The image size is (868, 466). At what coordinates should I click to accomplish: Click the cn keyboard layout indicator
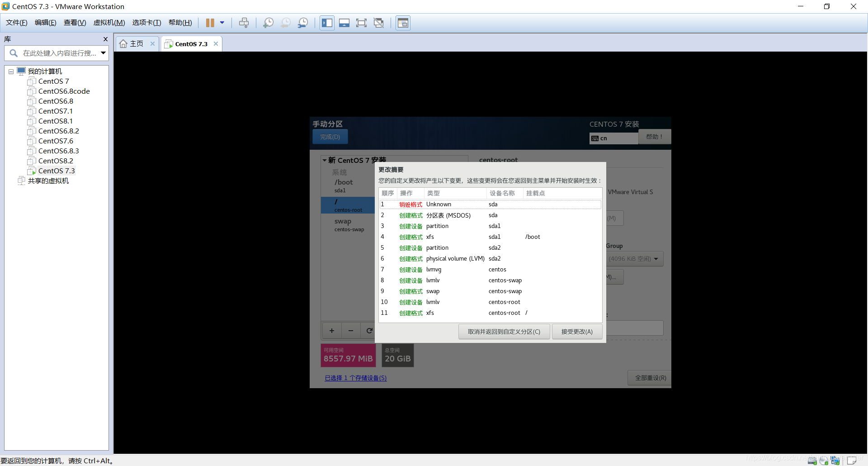coord(614,138)
